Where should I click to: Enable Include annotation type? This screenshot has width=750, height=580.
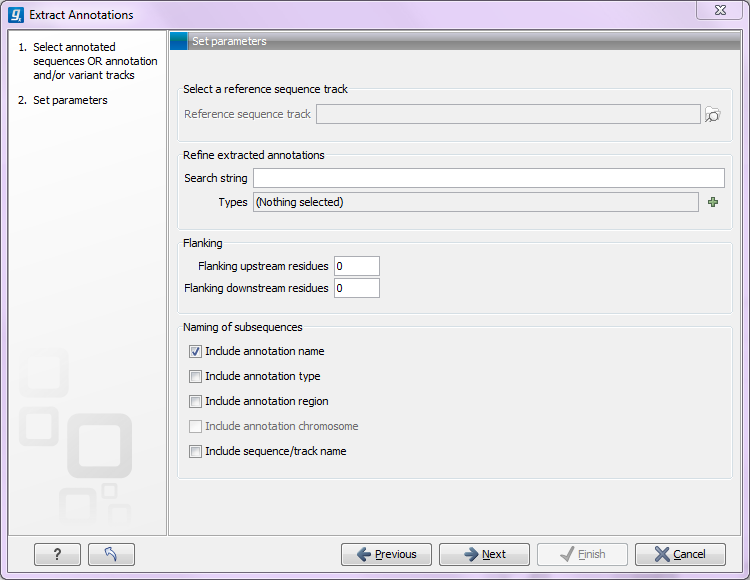pos(195,376)
